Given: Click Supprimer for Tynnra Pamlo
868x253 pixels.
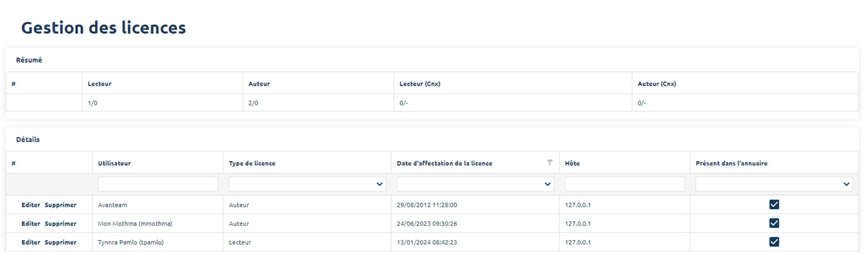Looking at the screenshot, I should tap(60, 242).
